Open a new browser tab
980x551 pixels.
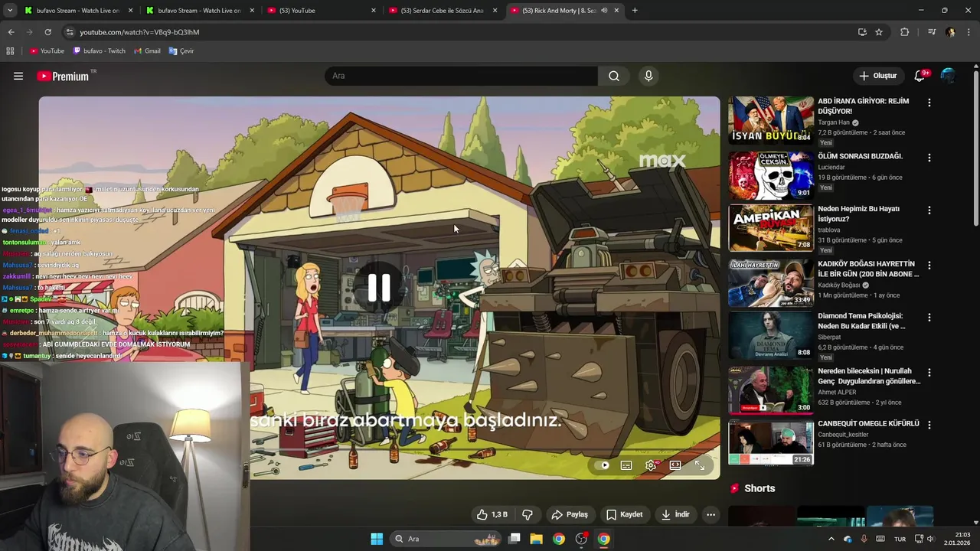(635, 11)
